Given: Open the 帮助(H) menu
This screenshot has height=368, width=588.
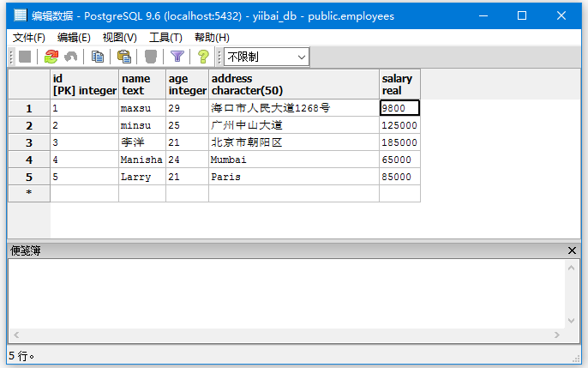Looking at the screenshot, I should (212, 37).
